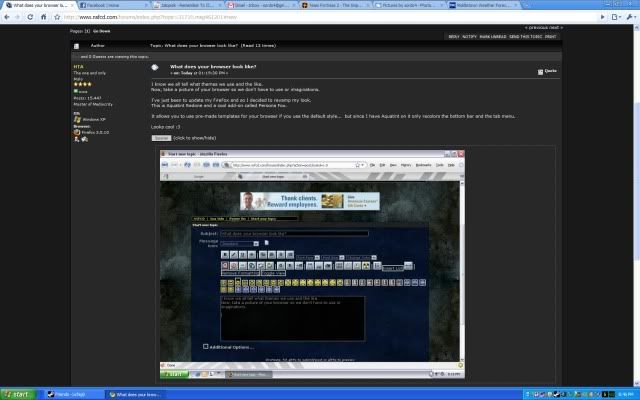
Task: Bookmark this page with the star icon
Action: click(57, 17)
